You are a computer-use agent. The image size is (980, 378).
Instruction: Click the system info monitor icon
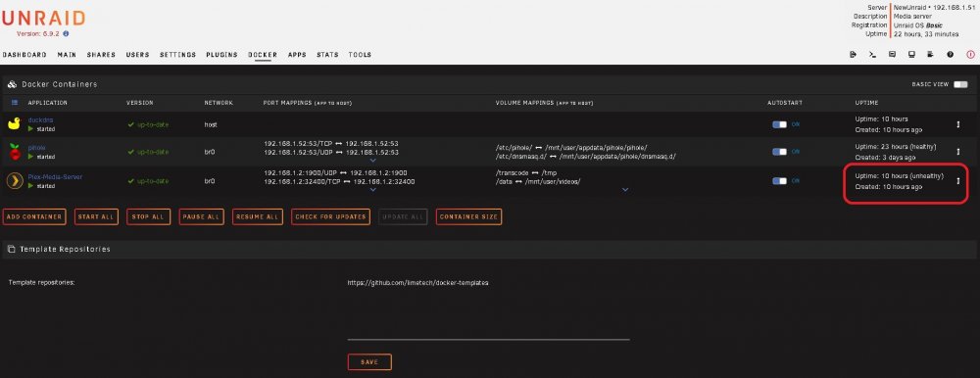click(x=911, y=55)
